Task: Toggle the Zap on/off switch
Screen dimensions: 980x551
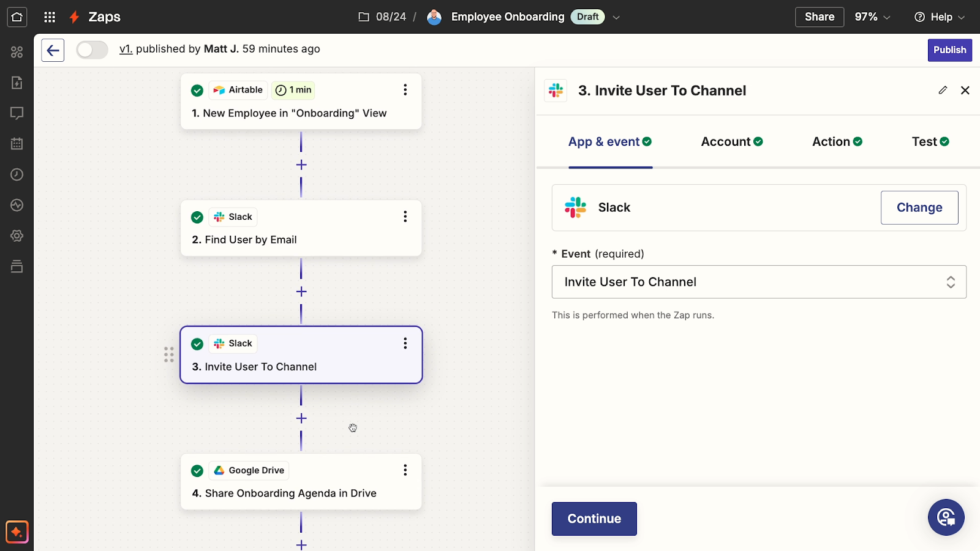Action: click(92, 50)
